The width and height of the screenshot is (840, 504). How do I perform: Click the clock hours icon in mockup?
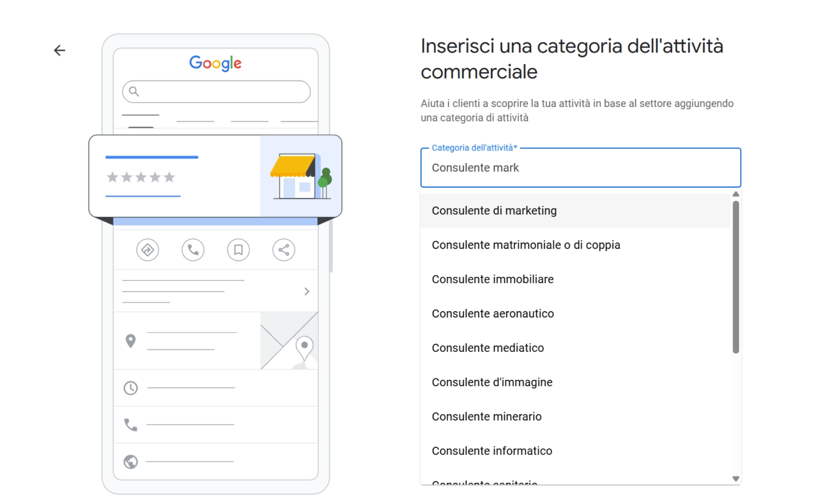[x=131, y=388]
